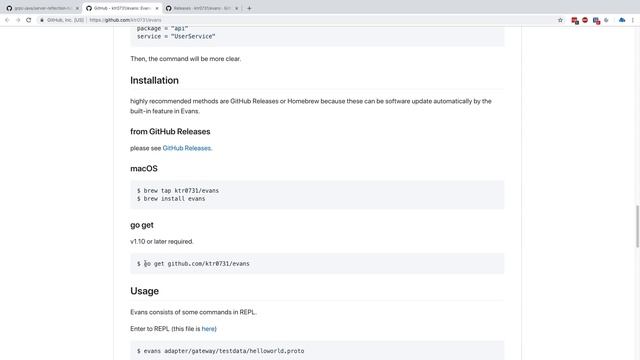Click the site security lock icon
Screen dimensions: 640x360
click(42, 20)
